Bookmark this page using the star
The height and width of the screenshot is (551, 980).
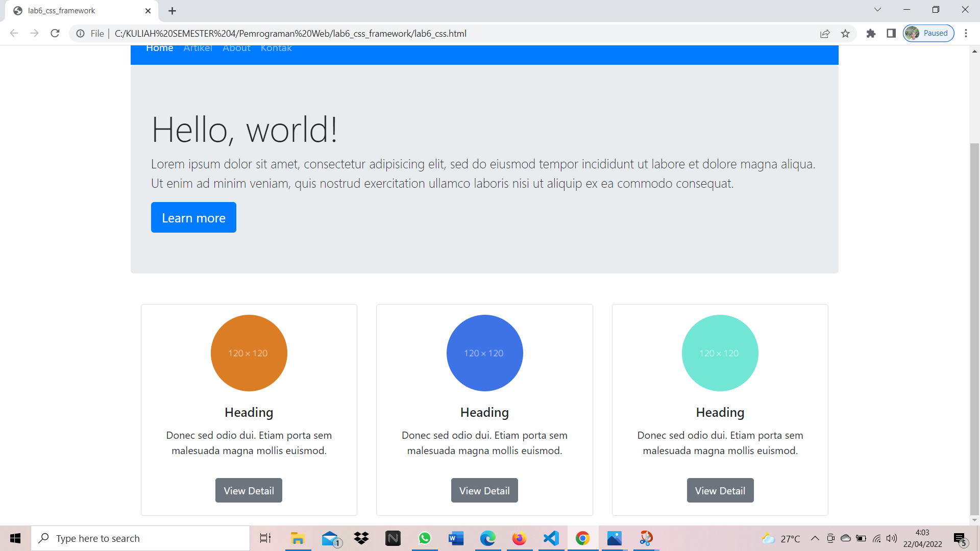845,33
